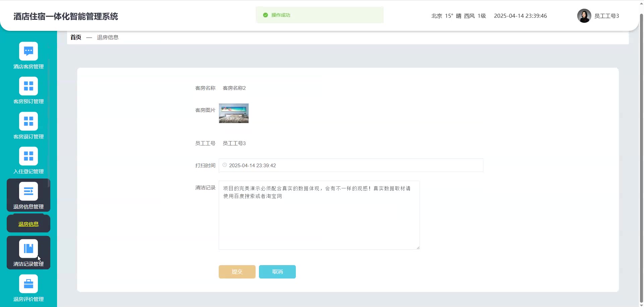Expand the 清洁记录管理 menu label

coord(29,264)
